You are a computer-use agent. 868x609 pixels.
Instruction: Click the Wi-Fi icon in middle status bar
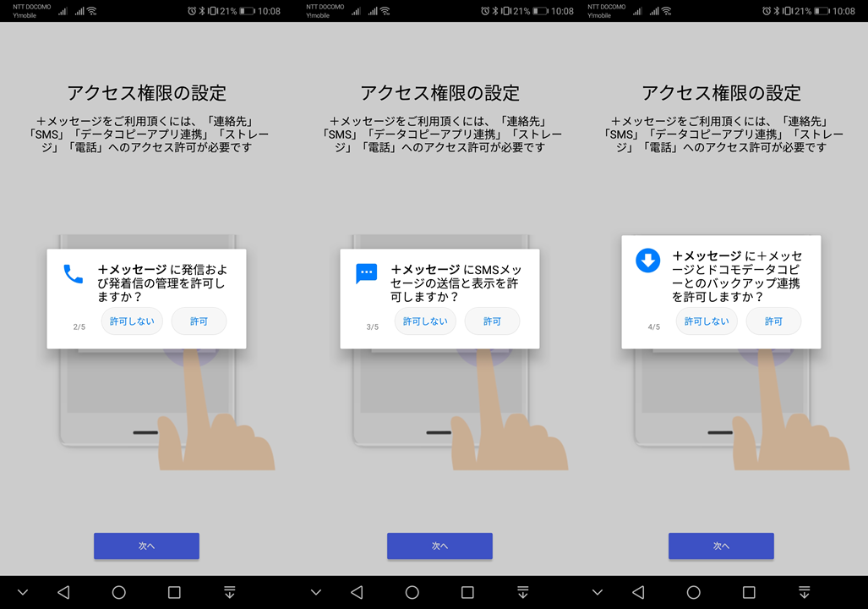[x=385, y=11]
